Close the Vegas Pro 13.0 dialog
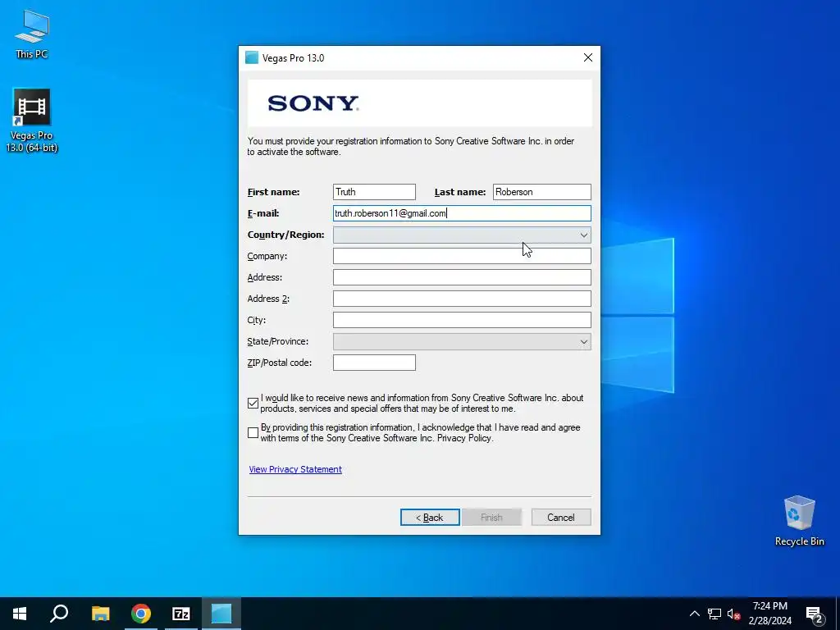 point(587,58)
